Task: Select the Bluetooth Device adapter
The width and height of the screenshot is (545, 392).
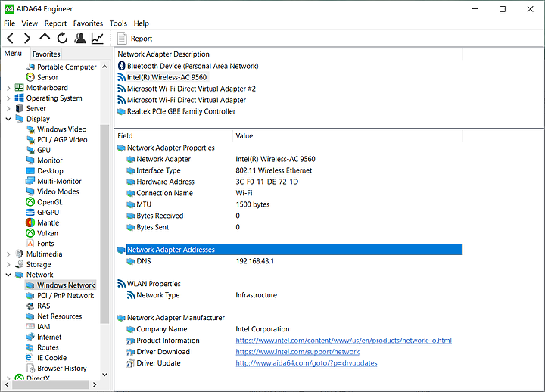Action: (192, 66)
